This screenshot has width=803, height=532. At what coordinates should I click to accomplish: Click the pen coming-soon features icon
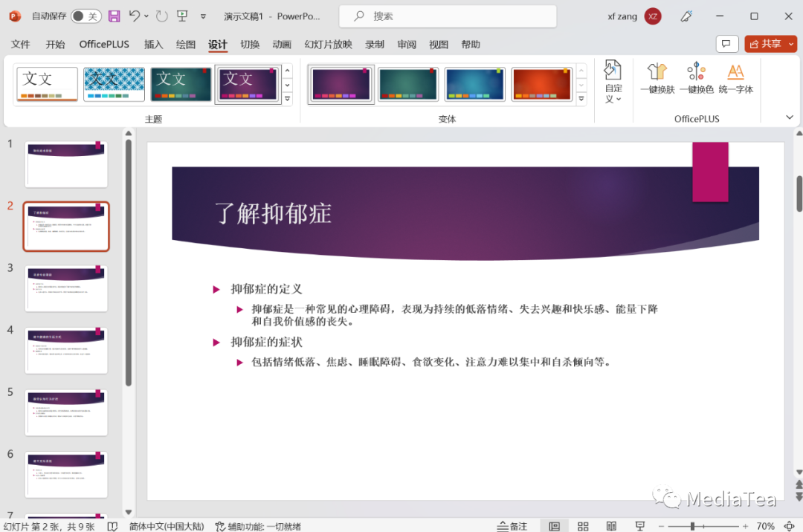coord(686,16)
